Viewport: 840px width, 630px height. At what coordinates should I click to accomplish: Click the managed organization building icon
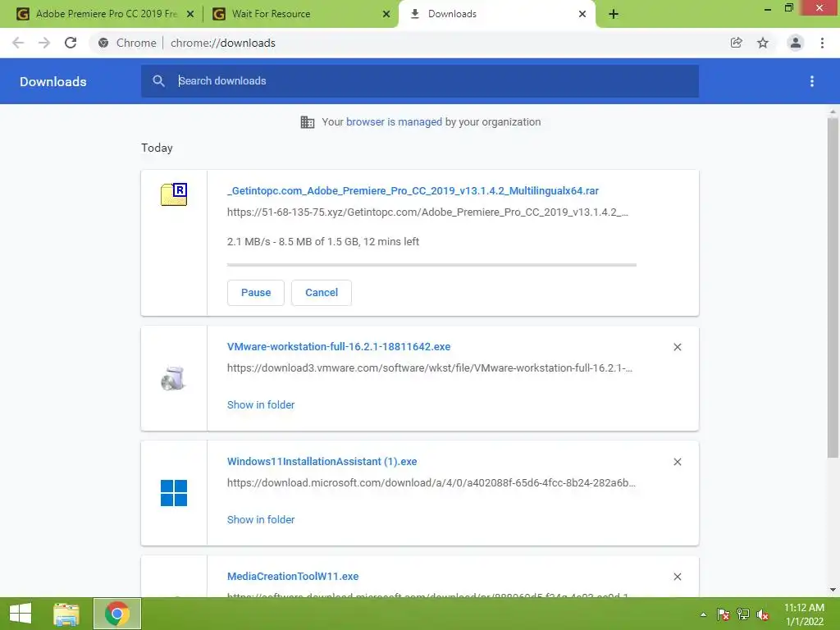pyautogui.click(x=308, y=122)
